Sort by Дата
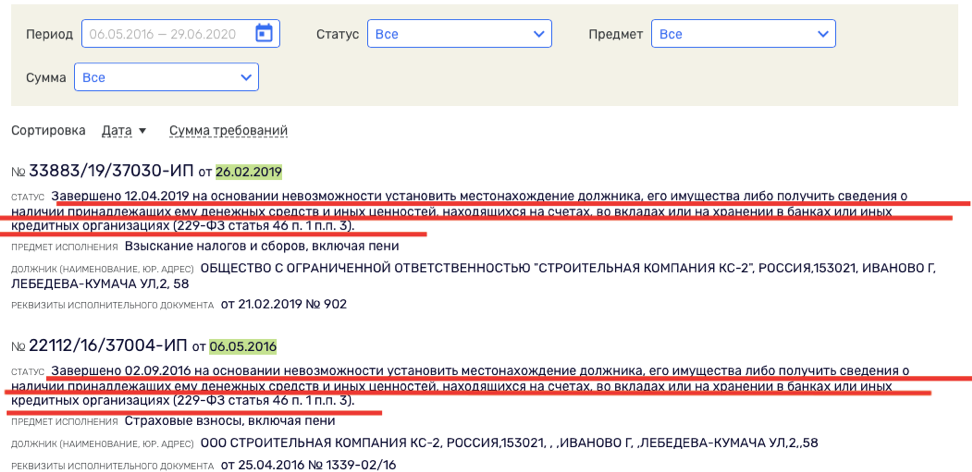 pos(117,131)
